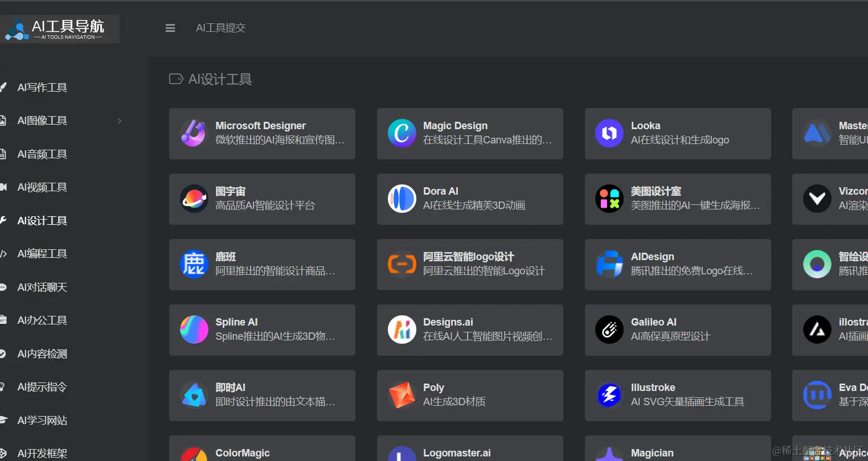Click the Dora AI blue logo icon
868x461 pixels.
(x=402, y=199)
